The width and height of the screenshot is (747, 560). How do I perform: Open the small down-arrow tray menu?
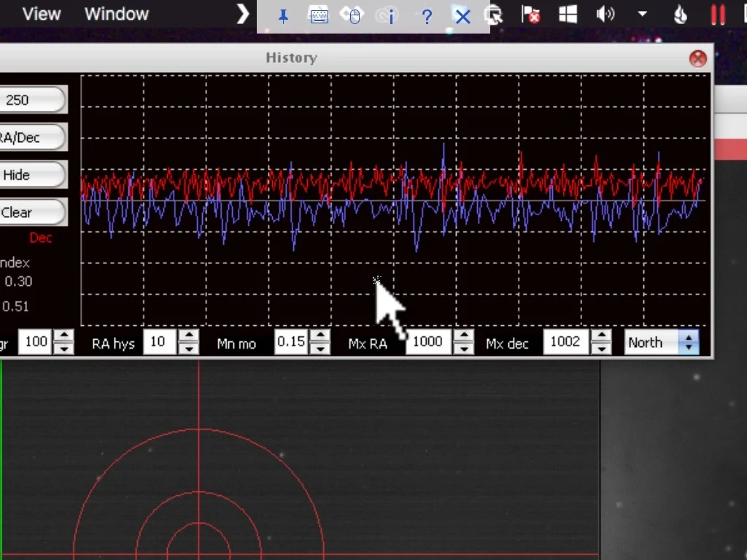(x=642, y=15)
